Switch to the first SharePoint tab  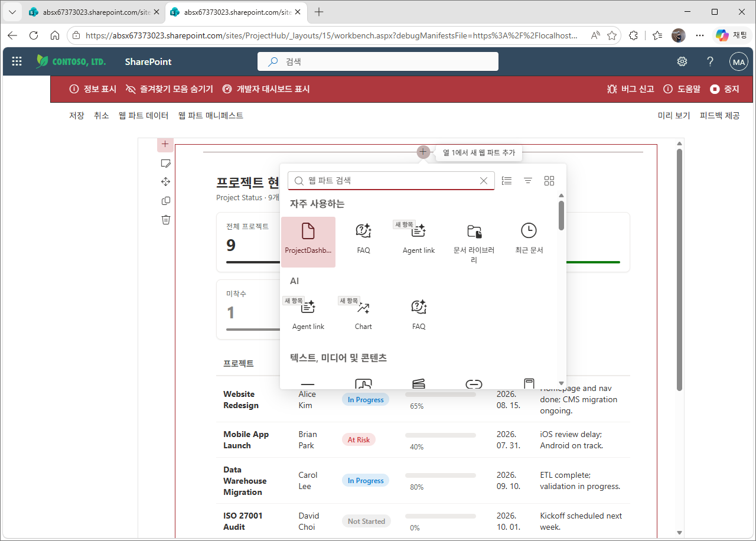tap(94, 12)
